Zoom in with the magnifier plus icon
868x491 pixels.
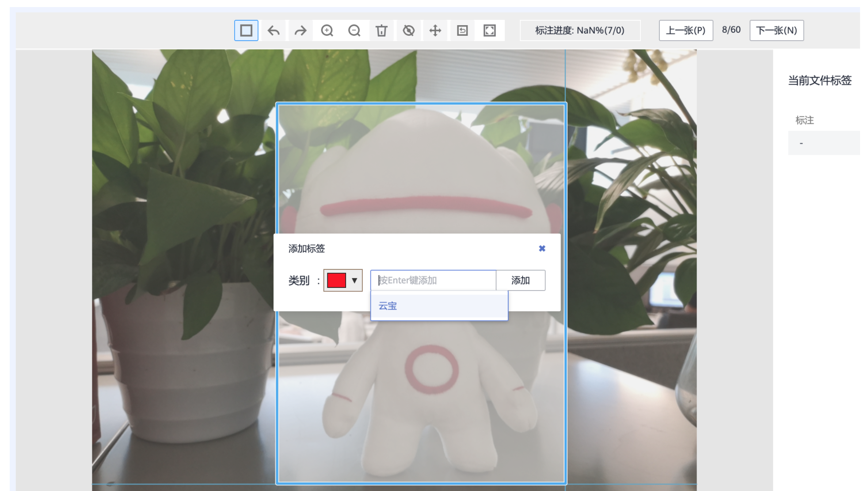327,30
